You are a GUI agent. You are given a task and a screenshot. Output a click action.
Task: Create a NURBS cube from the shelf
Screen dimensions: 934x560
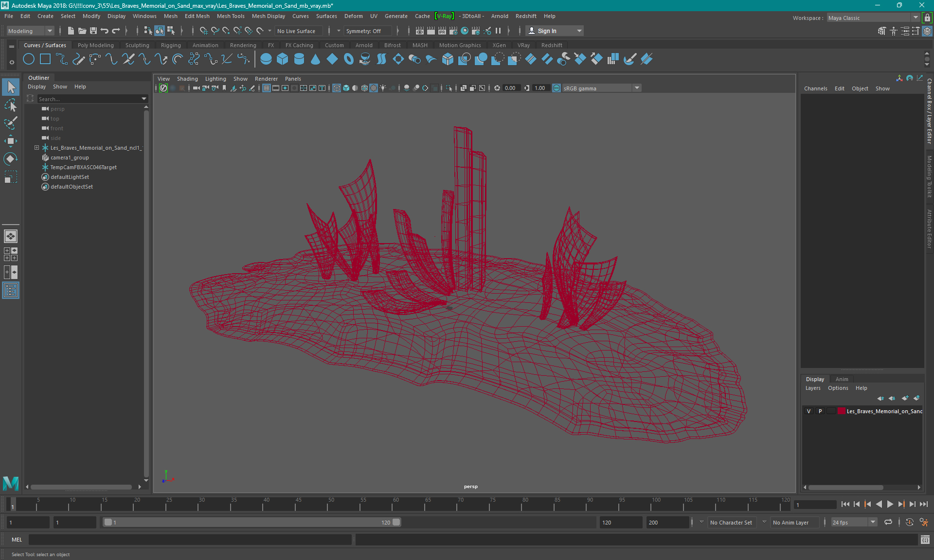pos(283,59)
